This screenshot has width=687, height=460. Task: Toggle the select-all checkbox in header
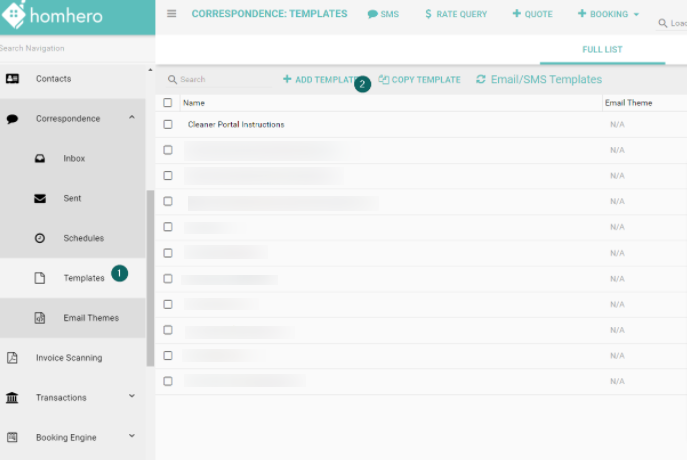coord(168,102)
